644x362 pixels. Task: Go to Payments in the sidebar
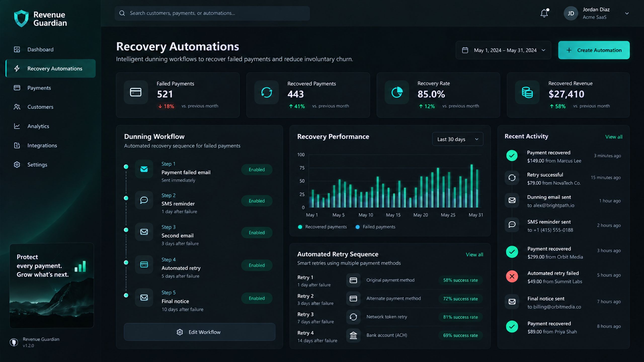pos(50,88)
